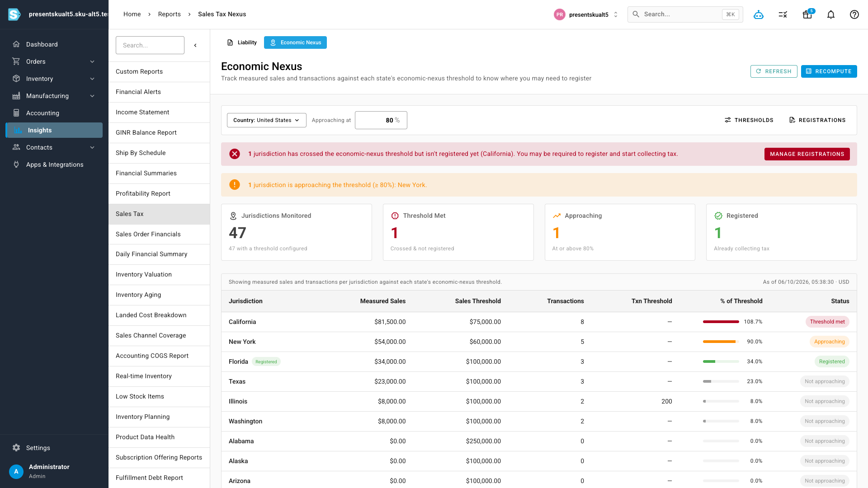Click the Insights chart icon
The height and width of the screenshot is (488, 868).
click(18, 130)
